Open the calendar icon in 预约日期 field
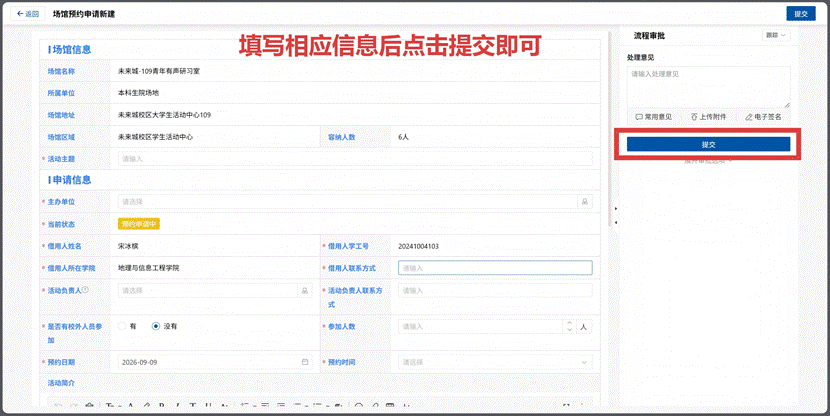 point(305,362)
